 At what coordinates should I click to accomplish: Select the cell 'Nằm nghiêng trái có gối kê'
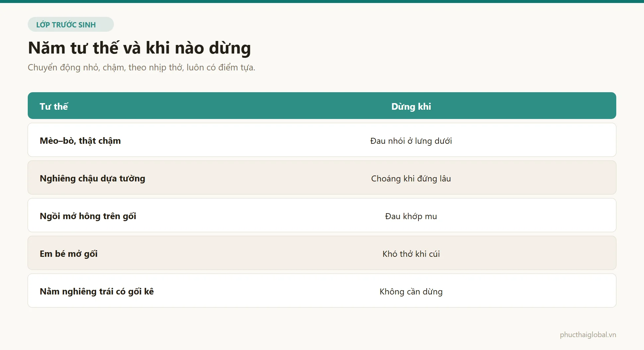tap(97, 292)
